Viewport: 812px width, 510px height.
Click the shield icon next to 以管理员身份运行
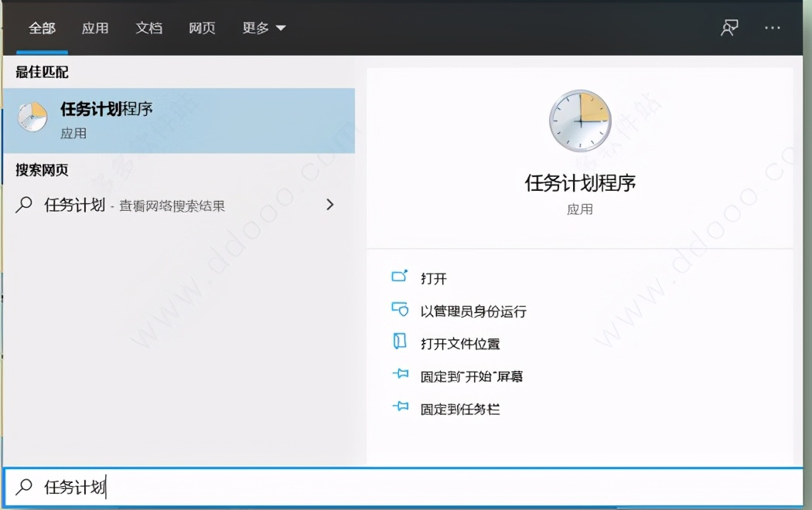401,310
